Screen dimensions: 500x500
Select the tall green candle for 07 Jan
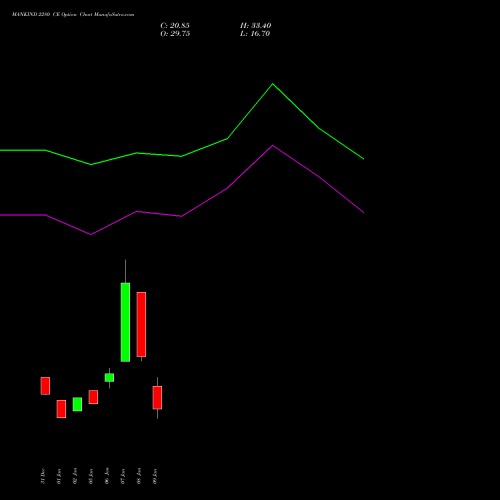point(125,322)
